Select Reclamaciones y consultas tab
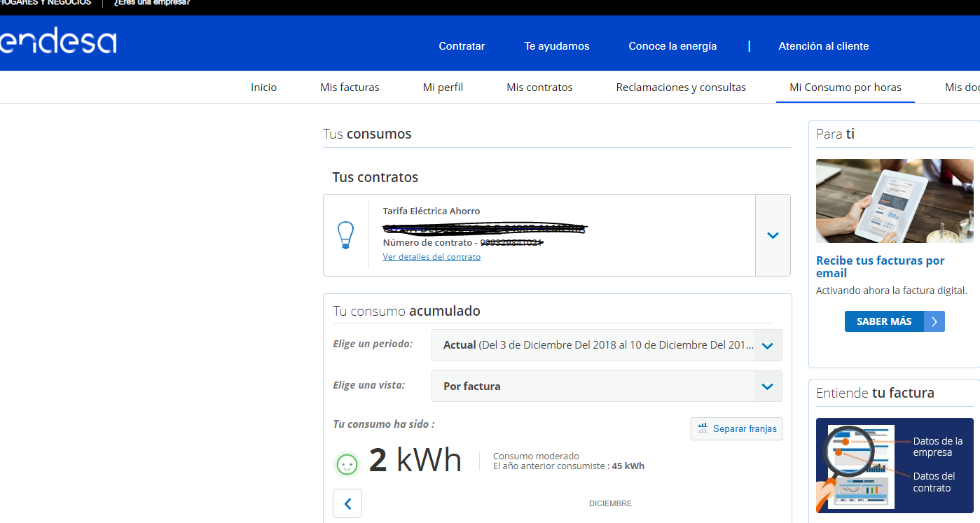Viewport: 980px width, 523px height. click(x=681, y=88)
